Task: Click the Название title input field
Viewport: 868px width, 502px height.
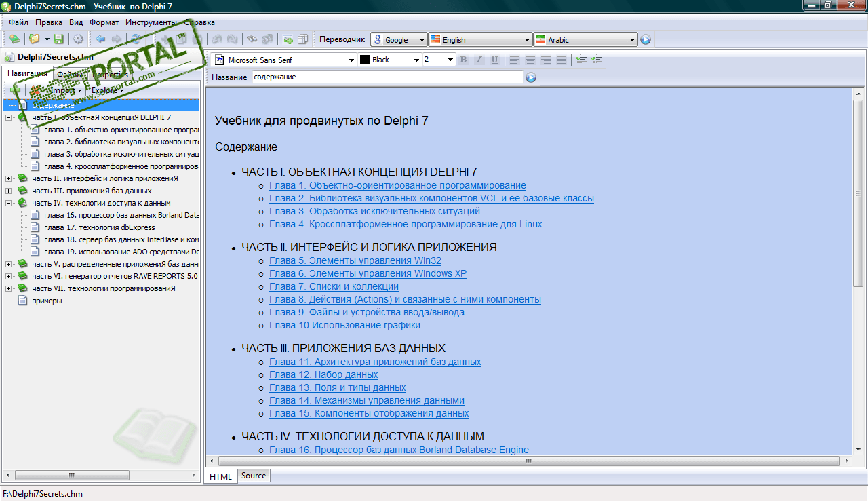Action: [387, 77]
